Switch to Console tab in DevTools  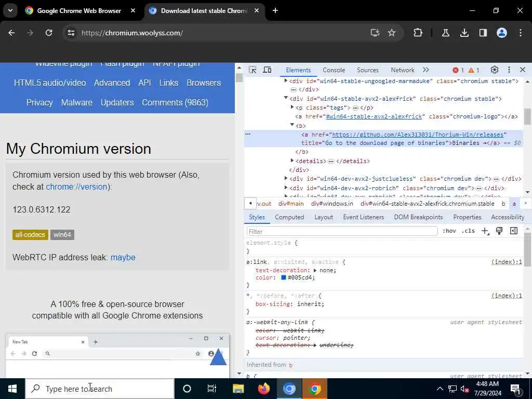[334, 70]
